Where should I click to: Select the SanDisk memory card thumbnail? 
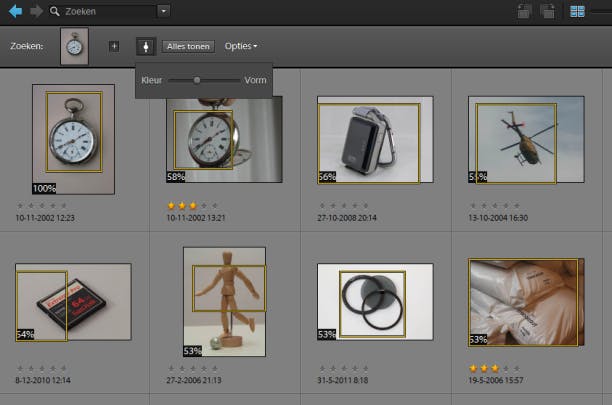[73, 302]
